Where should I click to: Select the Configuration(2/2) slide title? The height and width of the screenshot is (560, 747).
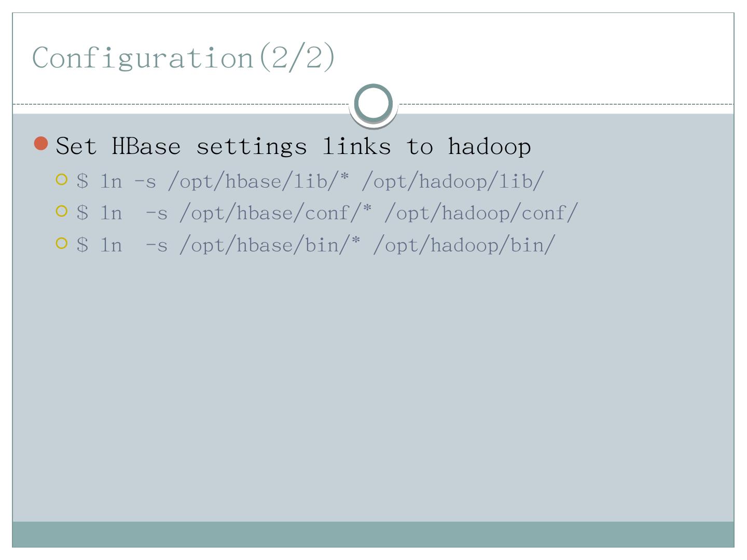[184, 57]
